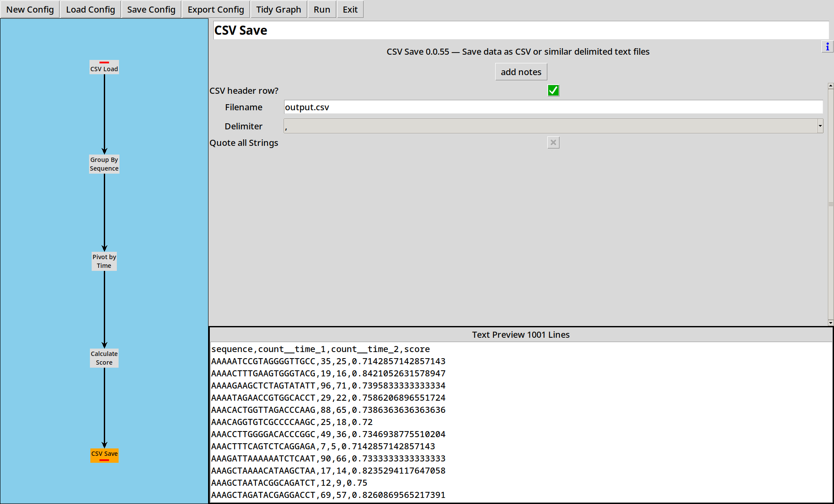This screenshot has width=834, height=504.
Task: Click the settings panel scrollbar down arrow
Action: point(831,323)
